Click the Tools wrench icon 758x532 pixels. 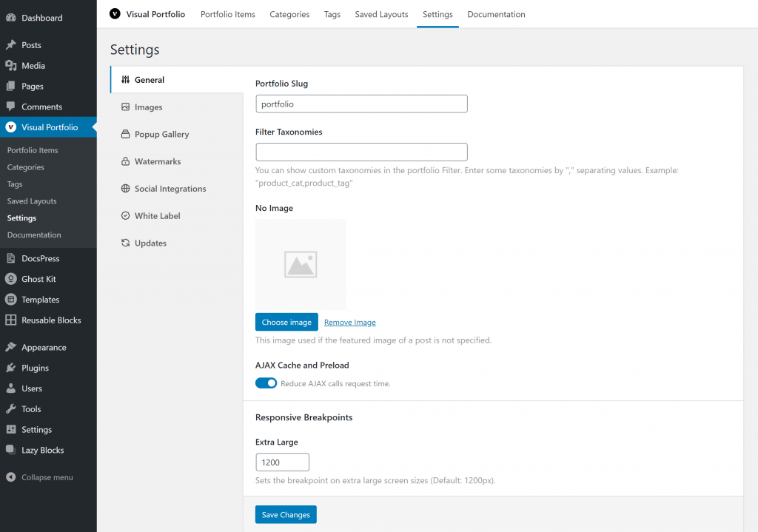pyautogui.click(x=10, y=408)
